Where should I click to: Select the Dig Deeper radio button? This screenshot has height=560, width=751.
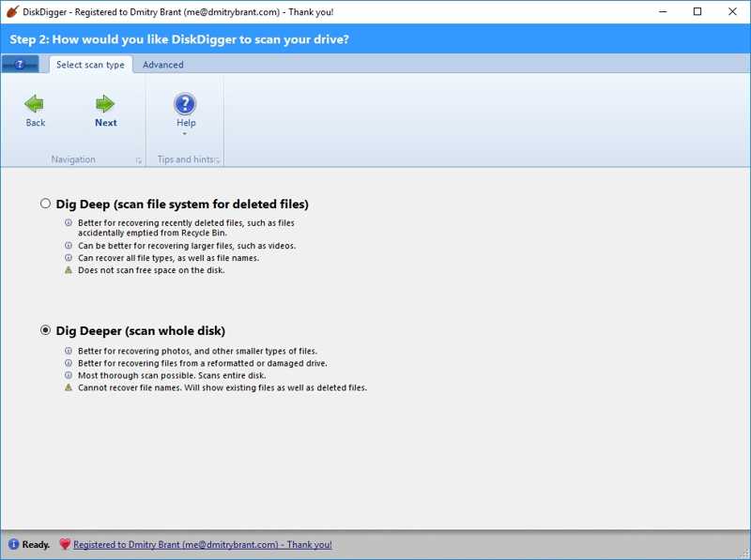pyautogui.click(x=45, y=330)
